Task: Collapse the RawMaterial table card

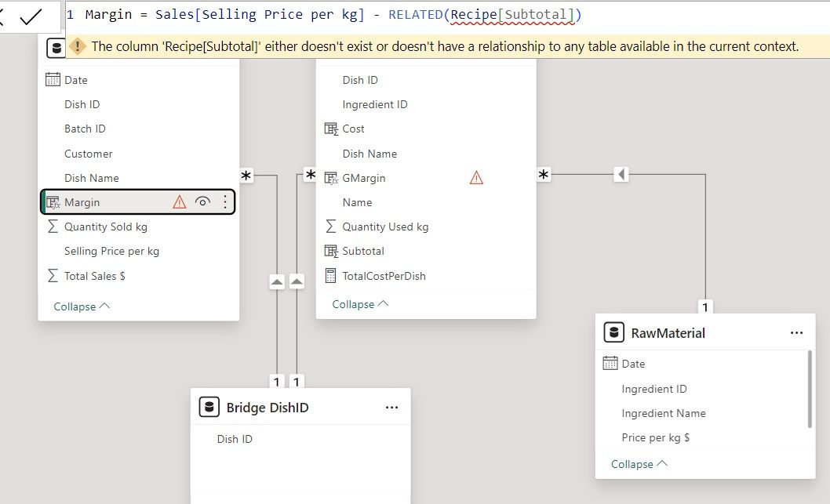Action: click(639, 464)
